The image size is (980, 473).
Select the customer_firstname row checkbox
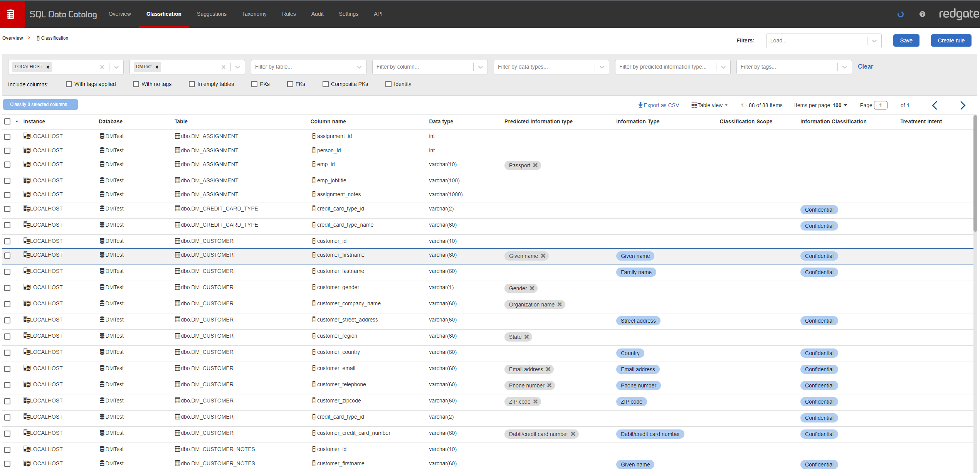[7, 256]
